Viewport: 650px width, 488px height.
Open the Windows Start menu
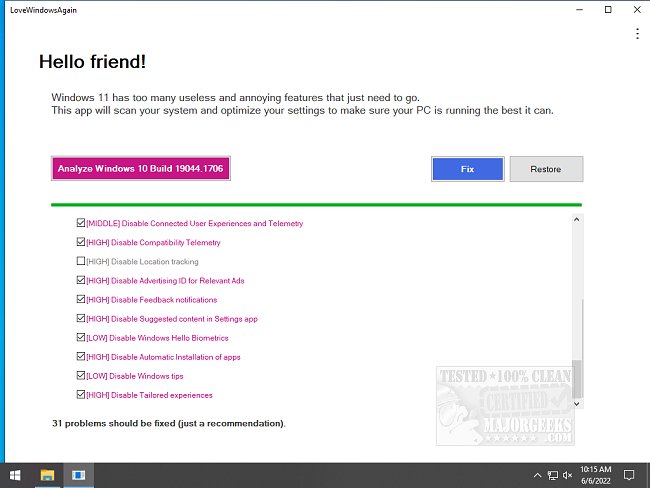pos(15,475)
